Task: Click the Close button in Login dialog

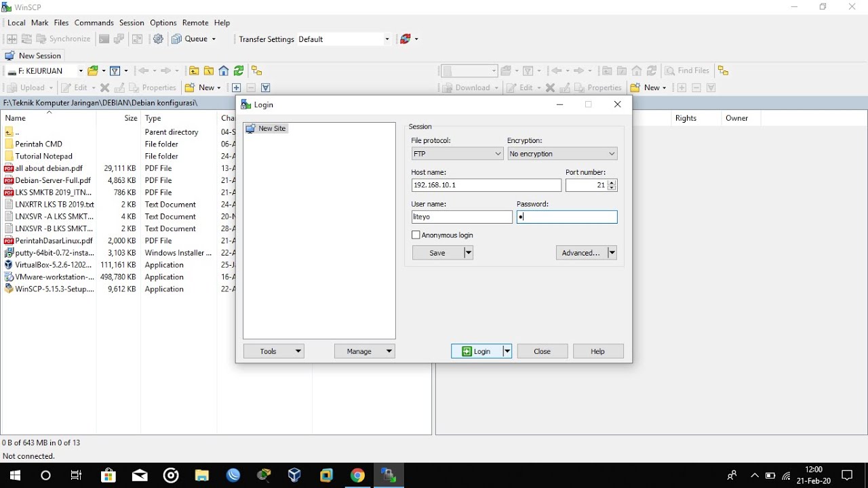Action: pos(542,351)
